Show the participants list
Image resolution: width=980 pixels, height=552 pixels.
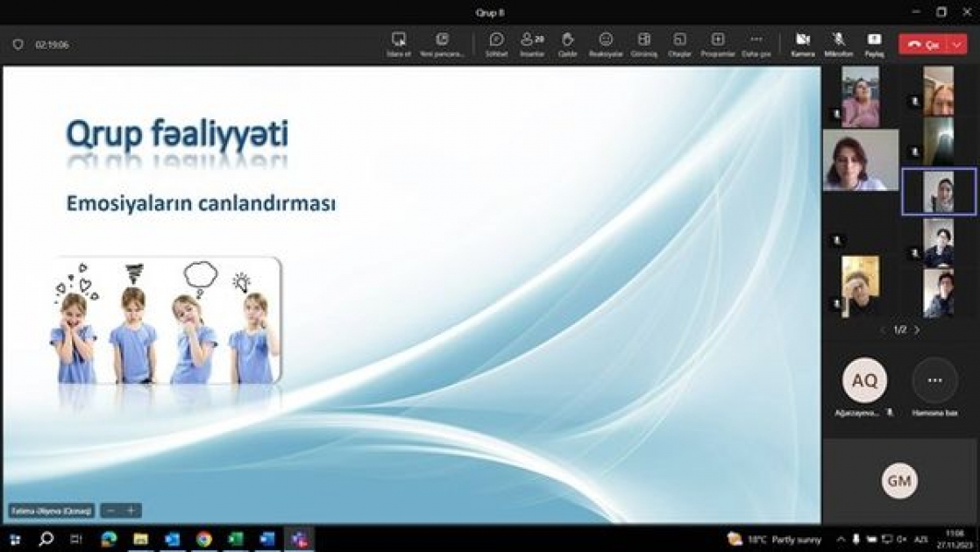coord(532,44)
